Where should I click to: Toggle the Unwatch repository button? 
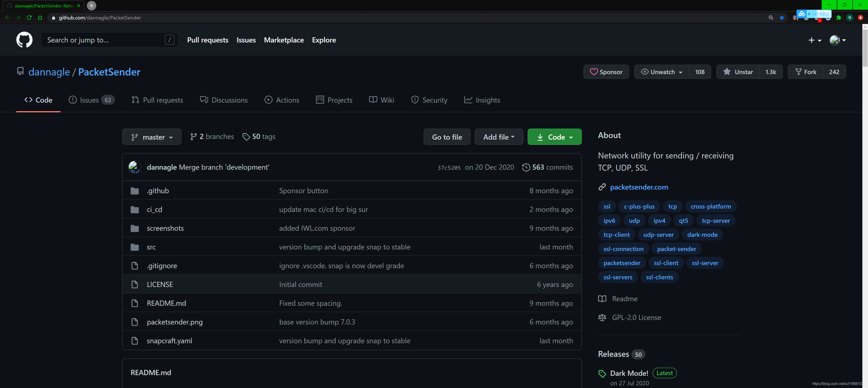[x=661, y=72]
